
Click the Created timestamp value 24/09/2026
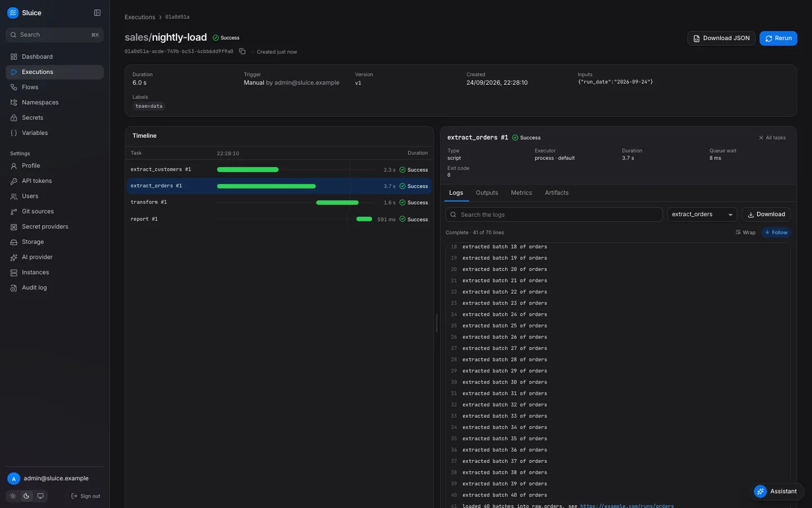click(x=497, y=82)
